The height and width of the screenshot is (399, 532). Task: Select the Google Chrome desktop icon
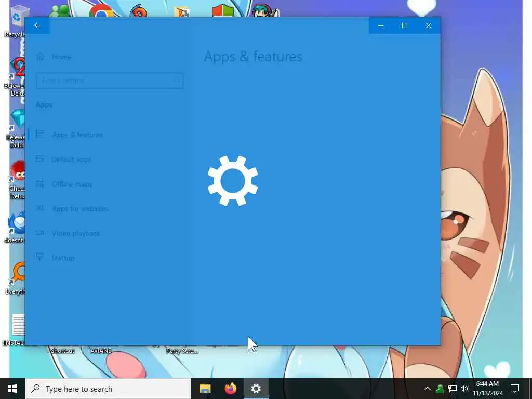point(101,11)
